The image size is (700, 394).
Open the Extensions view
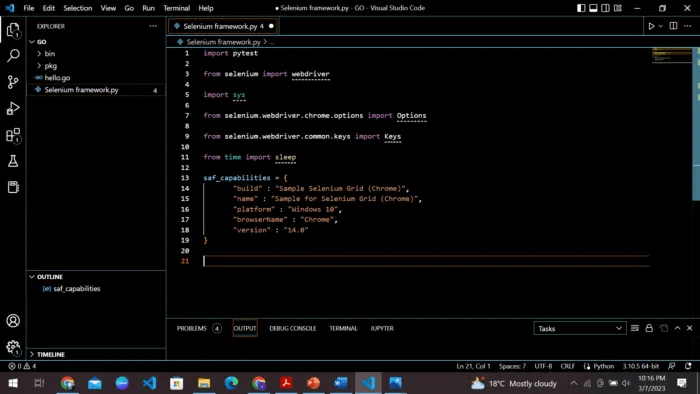click(13, 135)
